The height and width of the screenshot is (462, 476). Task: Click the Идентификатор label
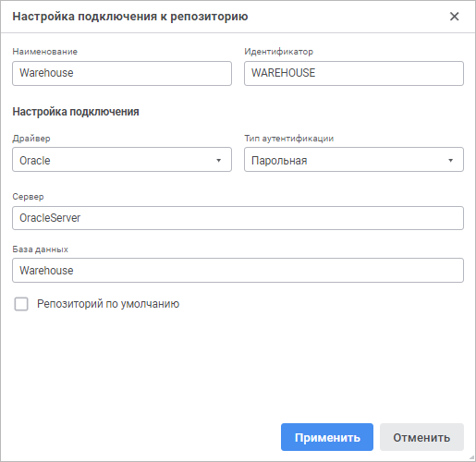(x=279, y=52)
